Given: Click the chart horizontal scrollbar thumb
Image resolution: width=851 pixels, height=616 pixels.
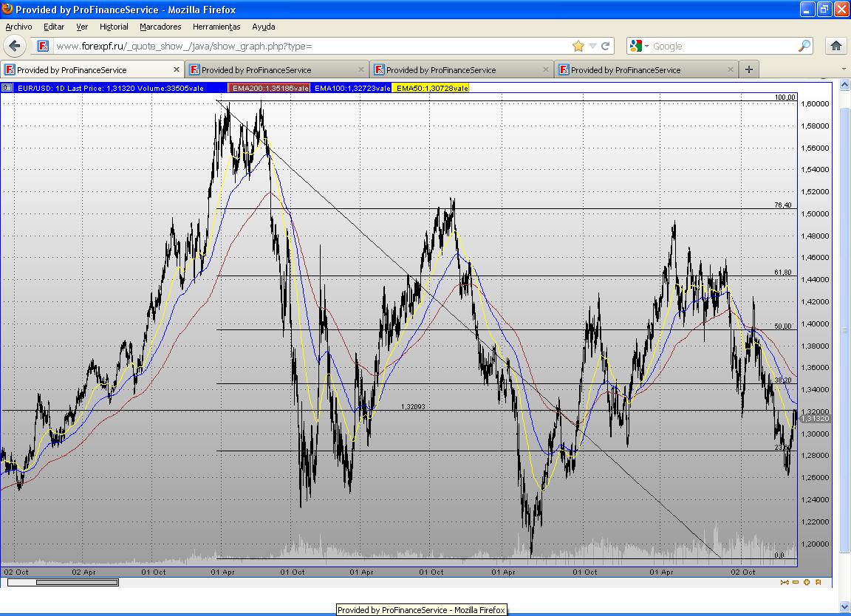Looking at the screenshot, I should point(77,582).
